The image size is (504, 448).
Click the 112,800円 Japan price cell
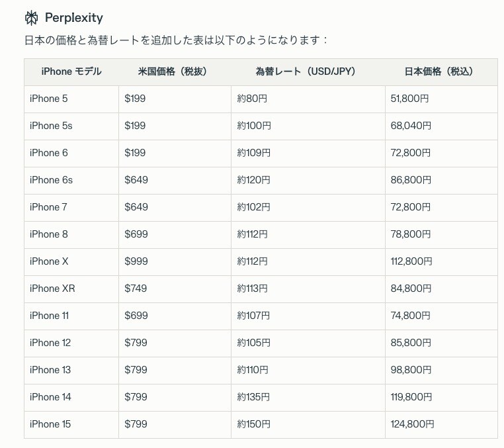pyautogui.click(x=411, y=261)
